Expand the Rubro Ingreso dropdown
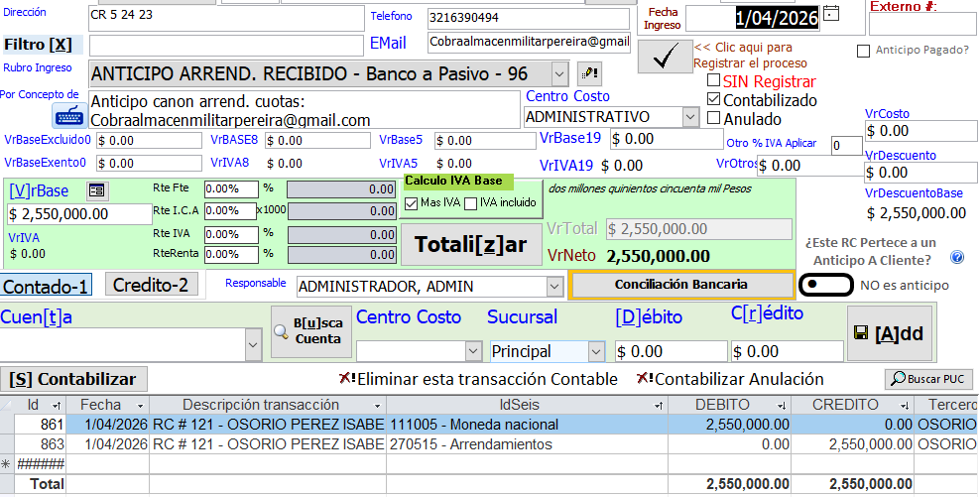 [558, 73]
